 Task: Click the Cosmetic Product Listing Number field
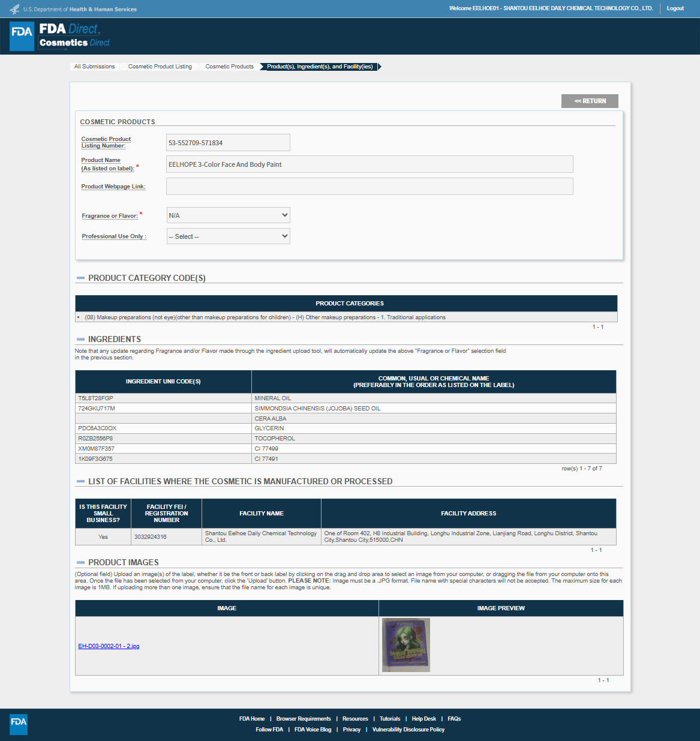[228, 143]
